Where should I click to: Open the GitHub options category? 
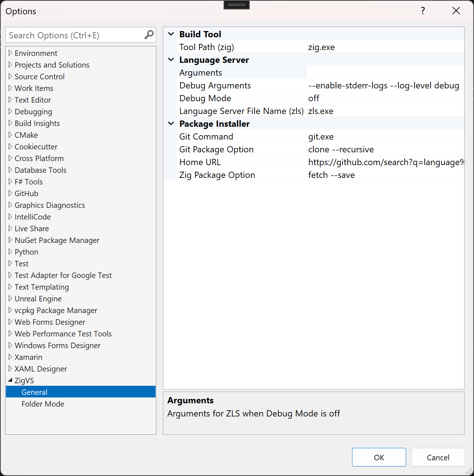pyautogui.click(x=26, y=194)
